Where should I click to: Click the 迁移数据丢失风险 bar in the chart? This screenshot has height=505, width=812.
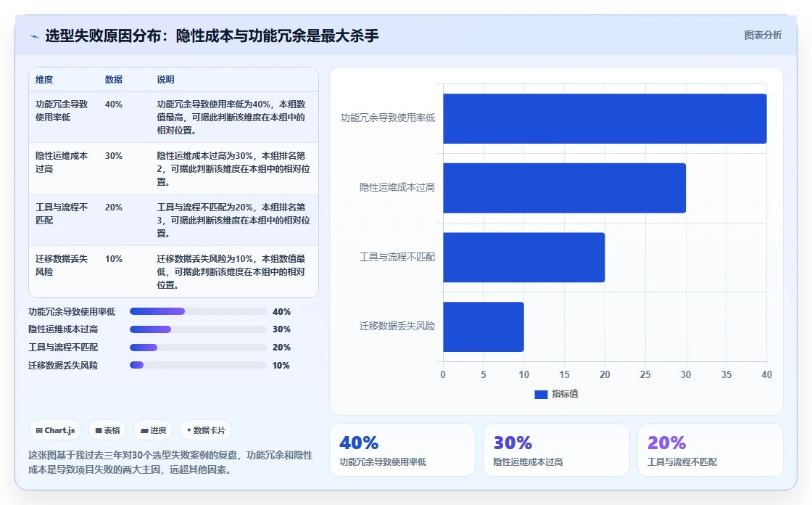coord(484,327)
